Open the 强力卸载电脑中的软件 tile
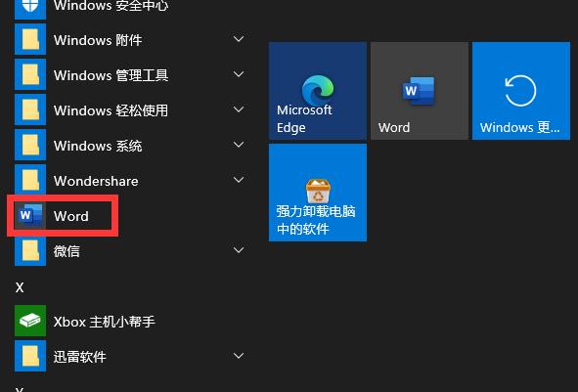Screen dimensions: 578x392 tap(318, 193)
